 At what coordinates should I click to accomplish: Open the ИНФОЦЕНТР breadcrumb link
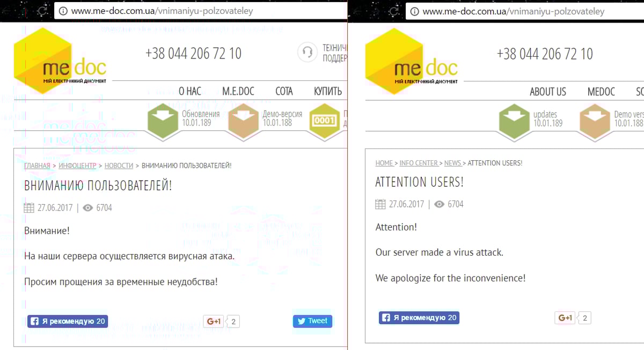click(x=77, y=166)
